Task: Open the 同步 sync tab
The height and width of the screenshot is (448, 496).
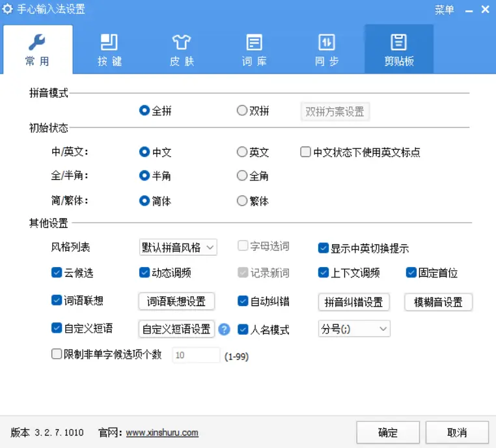Action: tap(327, 49)
